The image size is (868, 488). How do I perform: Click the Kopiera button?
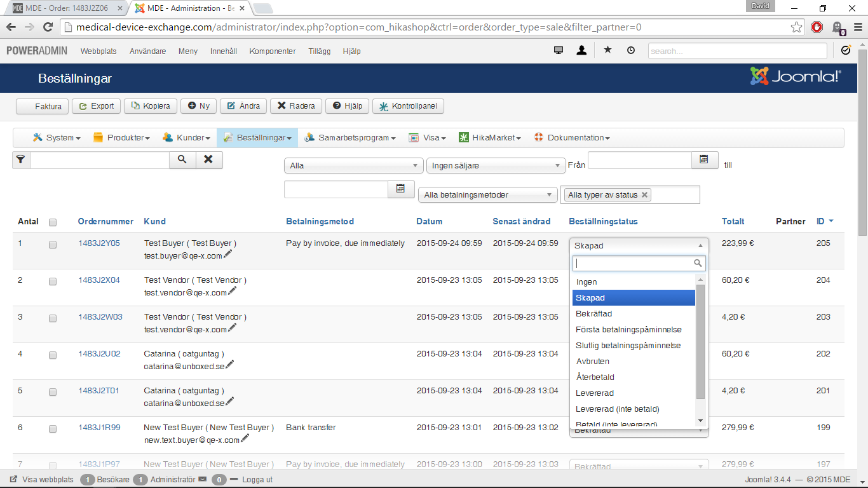coord(151,106)
